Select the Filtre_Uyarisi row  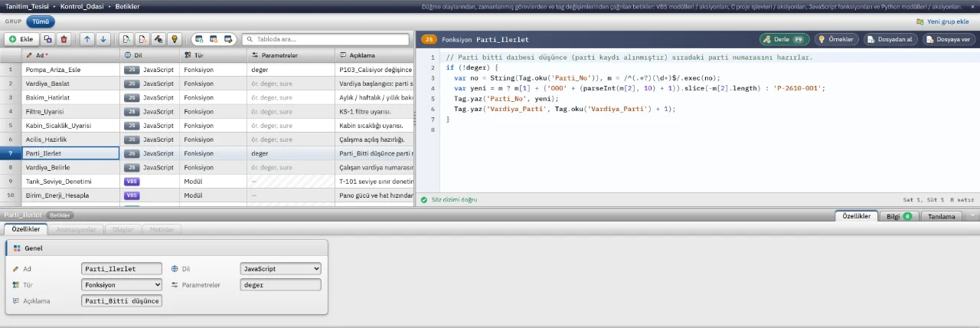tap(207, 111)
